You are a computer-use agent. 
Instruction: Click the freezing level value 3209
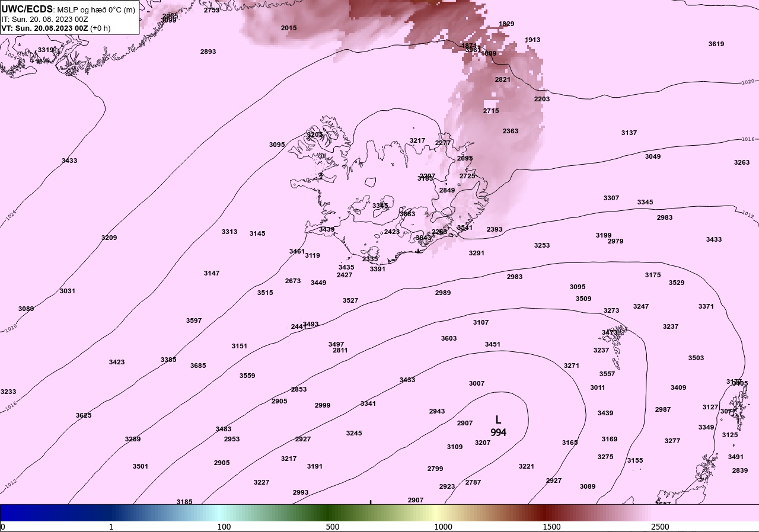[x=109, y=238]
